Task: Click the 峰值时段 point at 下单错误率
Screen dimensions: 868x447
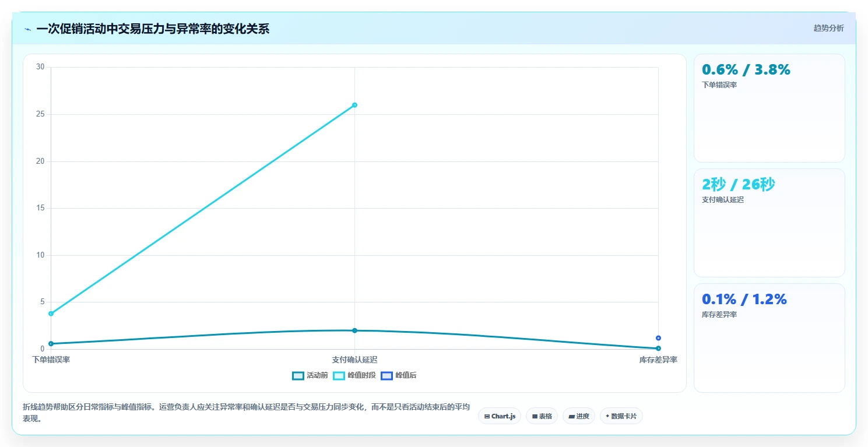Action: 51,314
